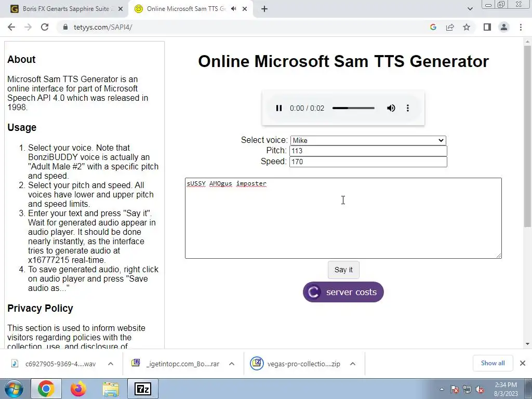
Task: Expand options for the wav download
Action: [111, 364]
